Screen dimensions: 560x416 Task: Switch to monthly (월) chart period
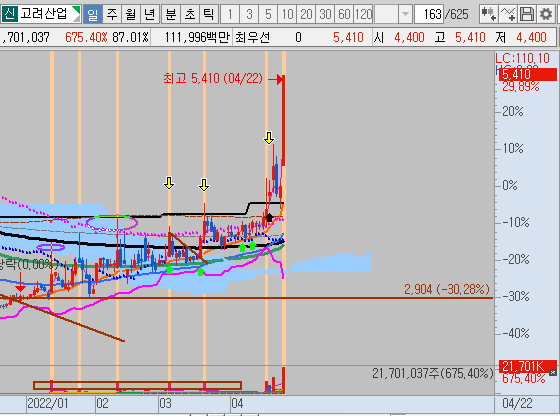(x=131, y=14)
